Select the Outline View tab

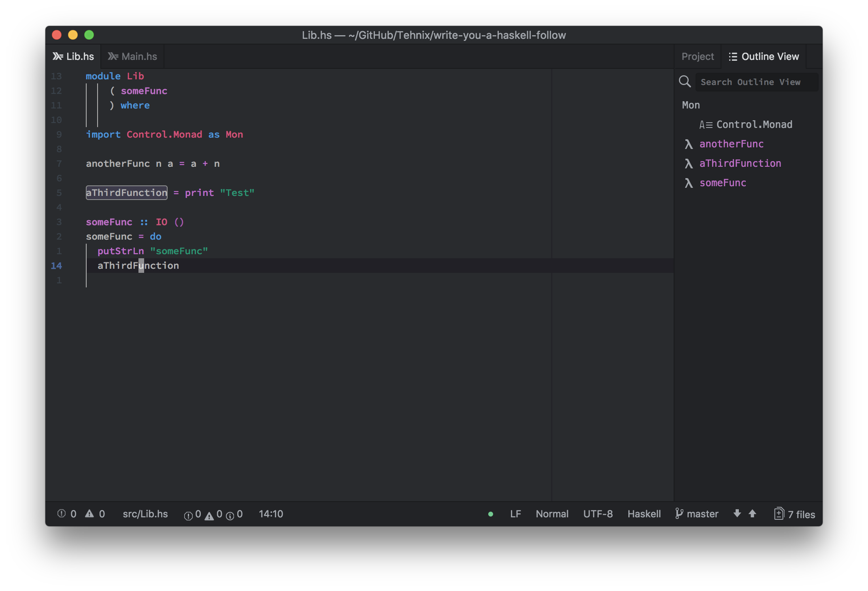pos(764,57)
